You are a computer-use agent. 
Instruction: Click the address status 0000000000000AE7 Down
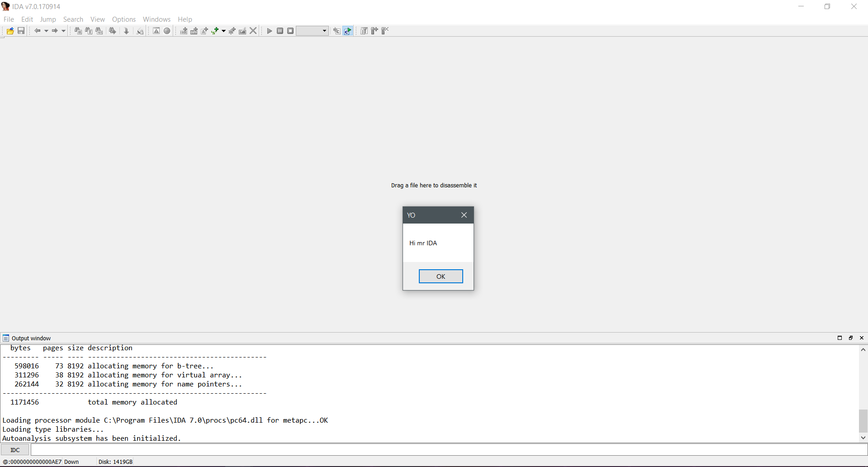pyautogui.click(x=41, y=462)
